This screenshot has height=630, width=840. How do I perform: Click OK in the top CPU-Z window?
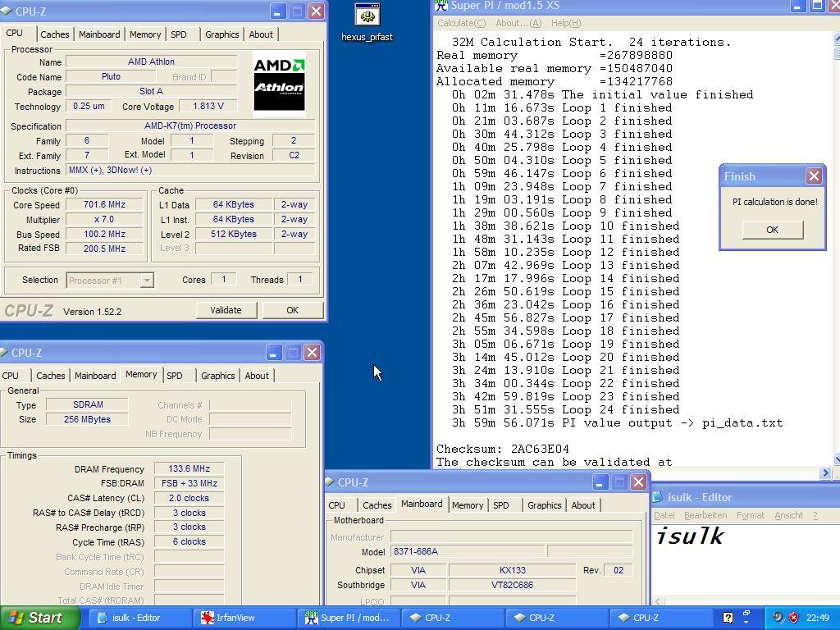pos(293,310)
